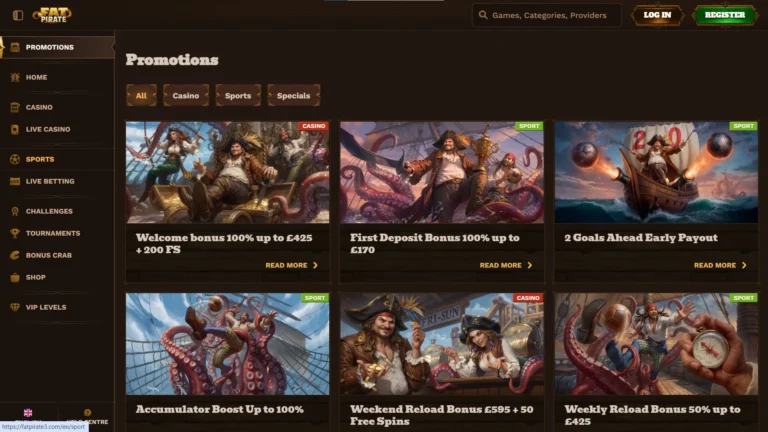Screen dimensions: 768x432
Task: Click the Sports football icon
Action: tap(15, 159)
